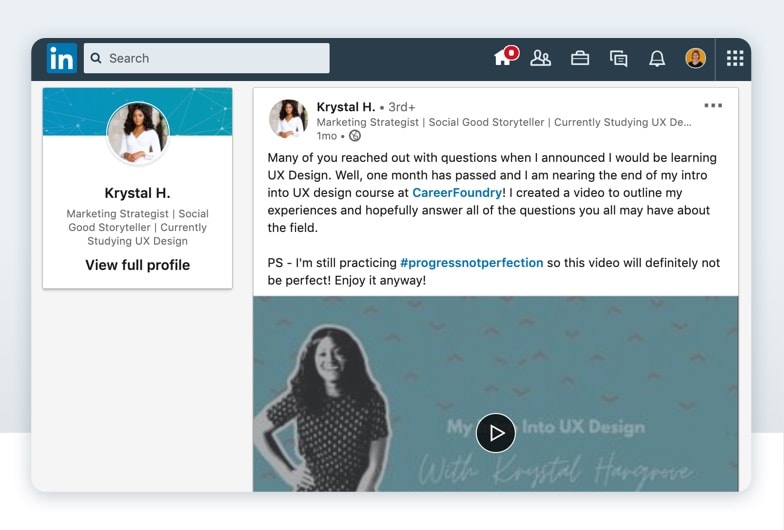Click the magnifier icon in search bar
Image resolution: width=784 pixels, height=530 pixels.
[97, 58]
